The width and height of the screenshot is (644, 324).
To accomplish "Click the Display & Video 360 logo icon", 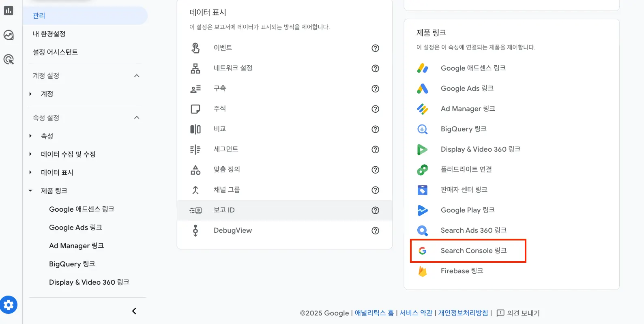I will tap(423, 149).
